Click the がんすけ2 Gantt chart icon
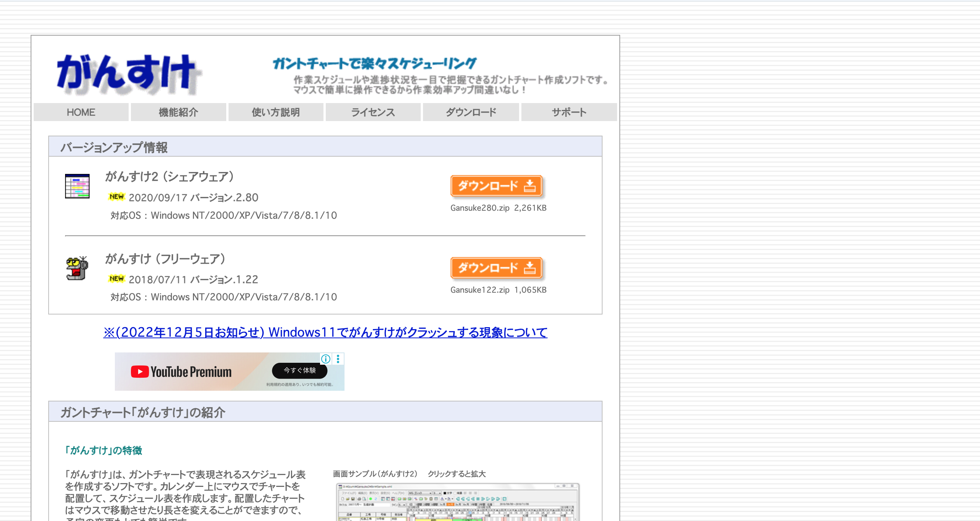Viewport: 980px width, 521px height. 77,186
